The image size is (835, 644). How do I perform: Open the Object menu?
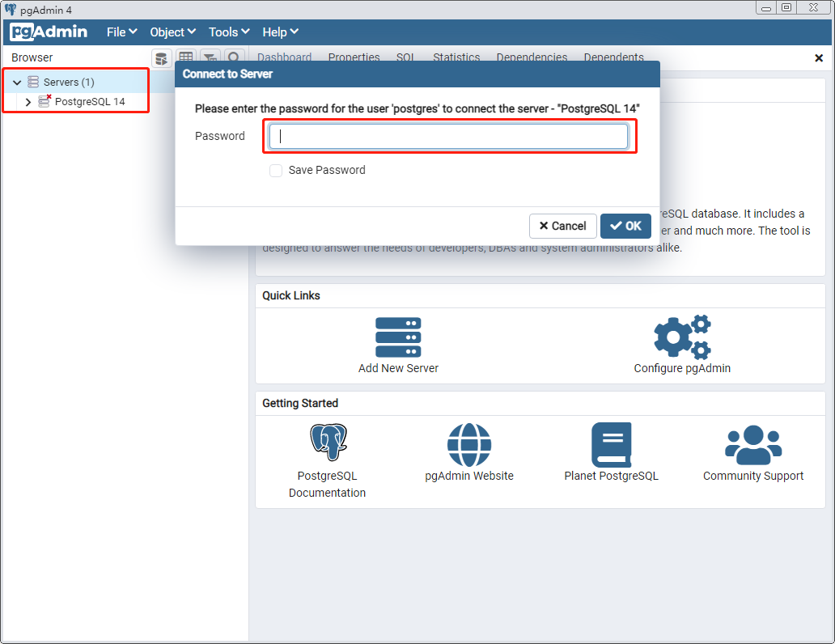click(x=172, y=32)
